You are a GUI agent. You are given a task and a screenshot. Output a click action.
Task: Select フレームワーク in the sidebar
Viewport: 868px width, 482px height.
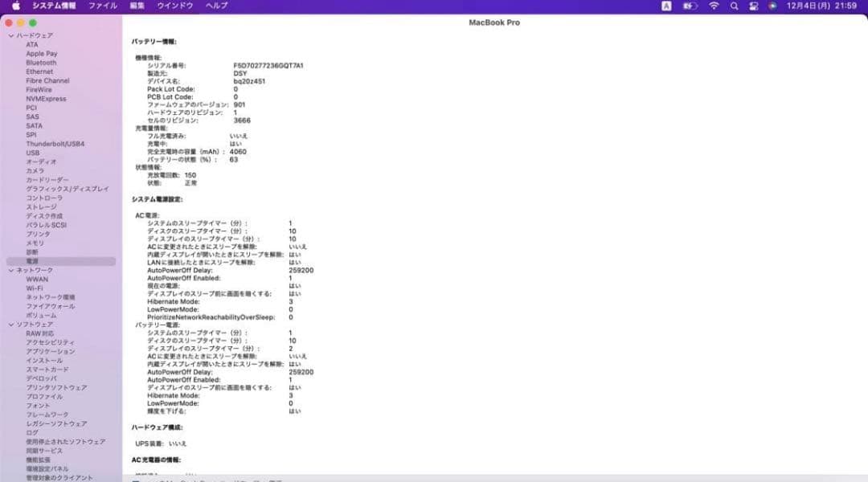tap(47, 415)
